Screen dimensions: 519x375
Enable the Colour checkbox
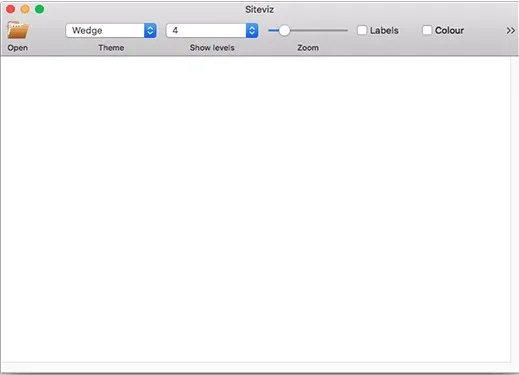427,30
